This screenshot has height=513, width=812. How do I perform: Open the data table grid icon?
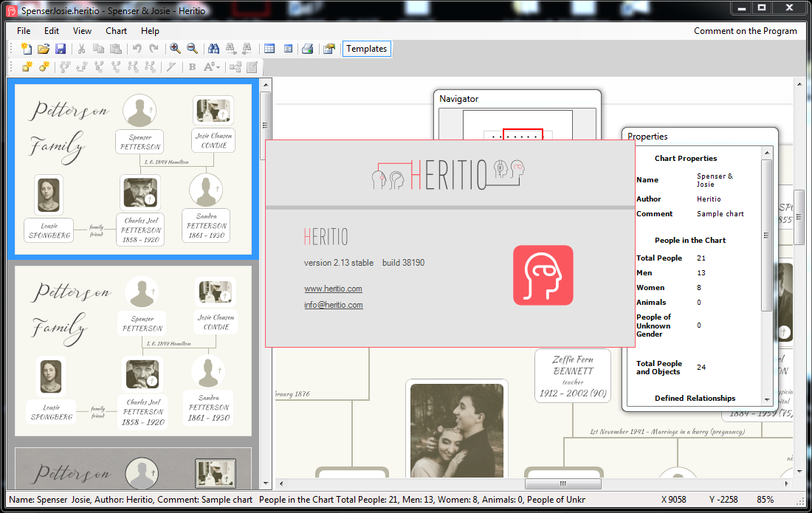pos(269,49)
